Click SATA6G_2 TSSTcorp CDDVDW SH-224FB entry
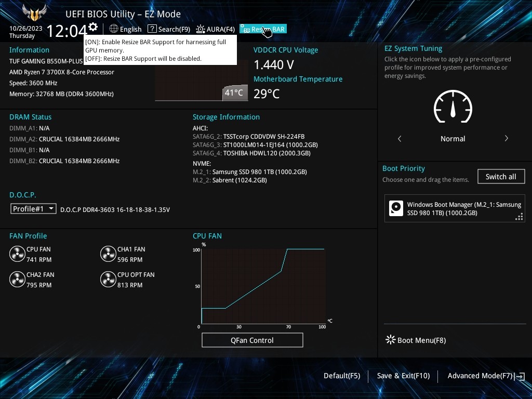Screen dimensions: 532x399 tap(249, 137)
